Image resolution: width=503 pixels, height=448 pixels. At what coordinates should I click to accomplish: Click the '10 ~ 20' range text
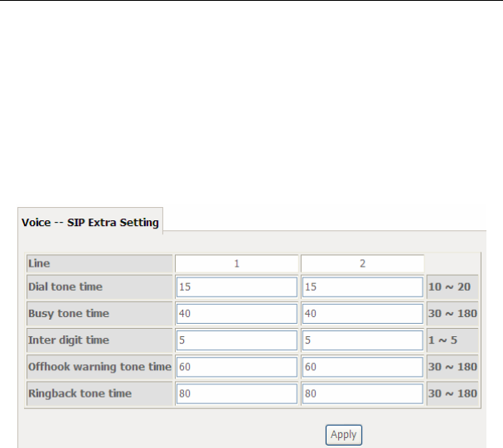(449, 287)
